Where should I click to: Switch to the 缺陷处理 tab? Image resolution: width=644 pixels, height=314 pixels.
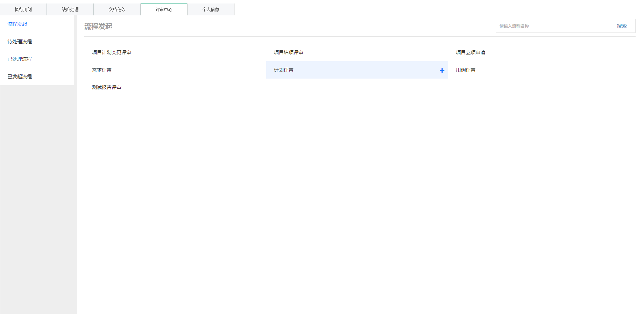point(70,9)
